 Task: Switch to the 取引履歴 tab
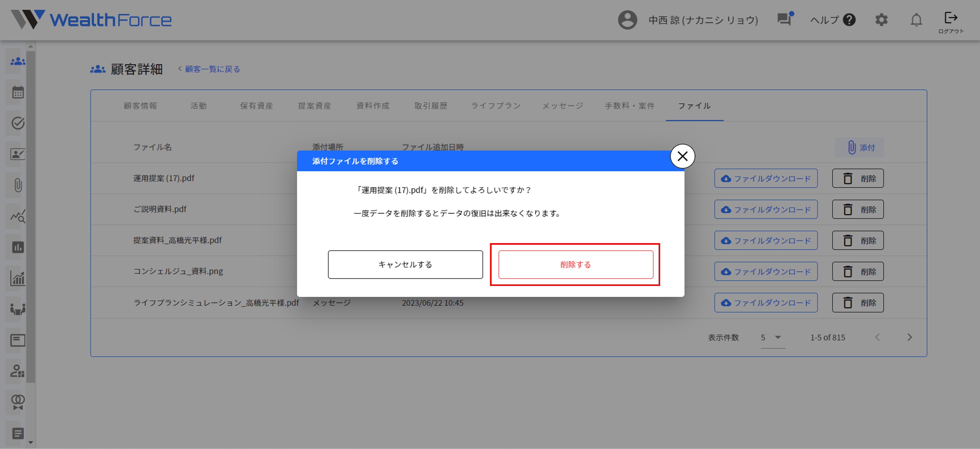click(431, 106)
